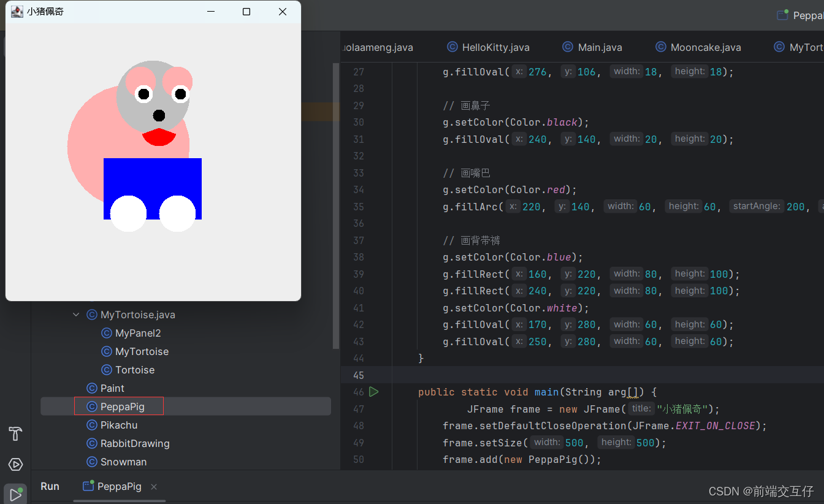Click the comment text '// 画鼻子'
Image resolution: width=824 pixels, height=504 pixels.
467,105
